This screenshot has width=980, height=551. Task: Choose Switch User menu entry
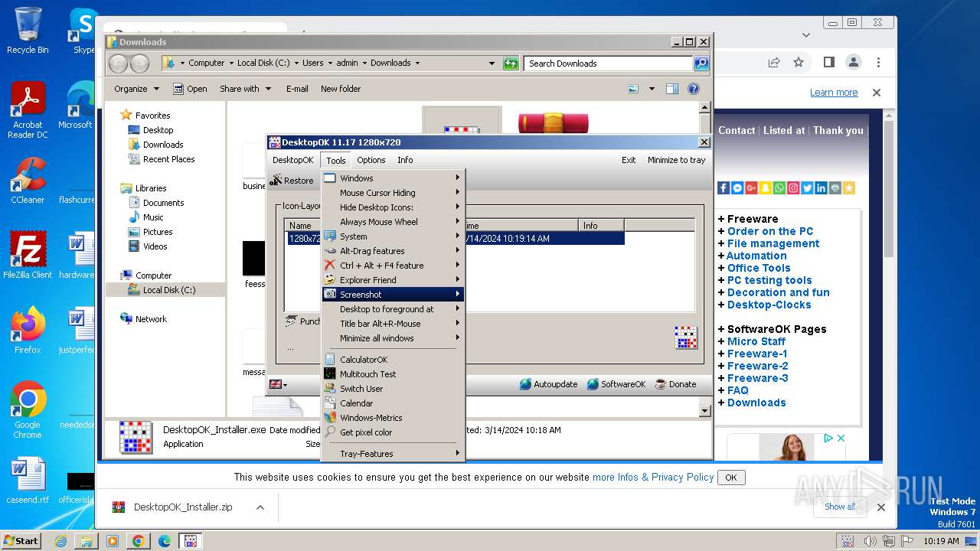pyautogui.click(x=393, y=389)
